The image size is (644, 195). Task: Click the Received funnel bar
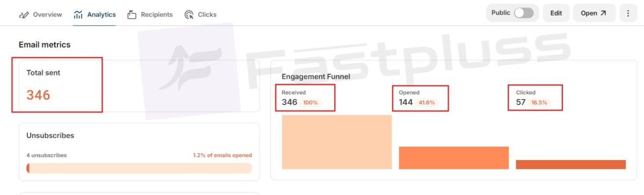pos(336,142)
